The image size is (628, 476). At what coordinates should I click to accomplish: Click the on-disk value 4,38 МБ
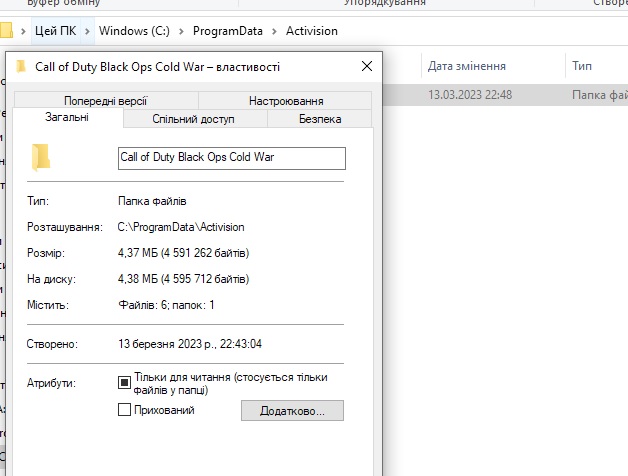pyautogui.click(x=183, y=279)
